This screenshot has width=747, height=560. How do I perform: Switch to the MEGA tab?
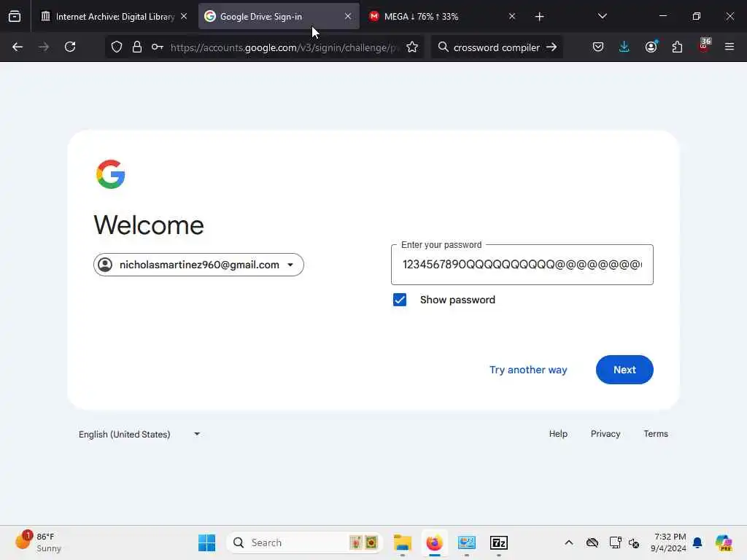point(443,16)
